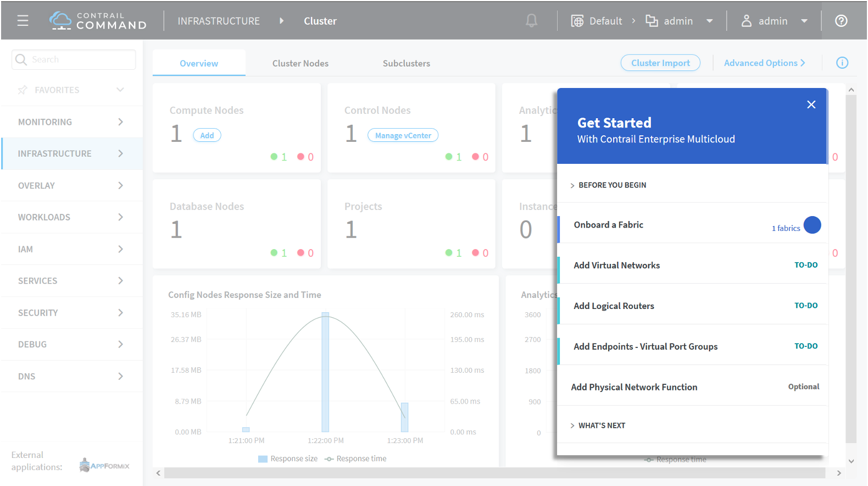Open the AppFormix external application
The height and width of the screenshot is (486, 868).
point(104,465)
